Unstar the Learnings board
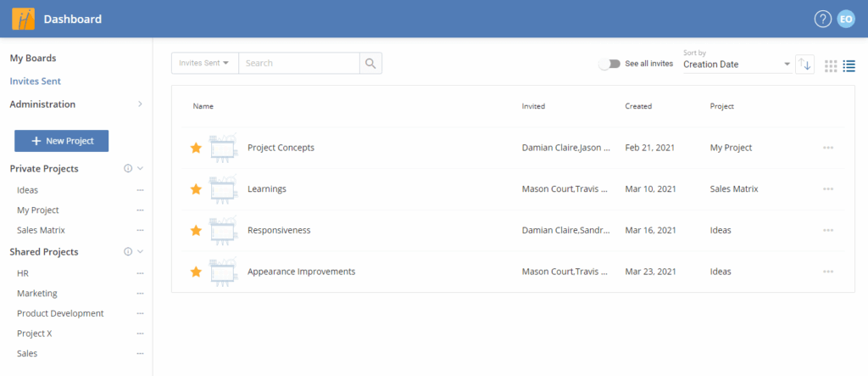This screenshot has width=868, height=376. coord(196,189)
